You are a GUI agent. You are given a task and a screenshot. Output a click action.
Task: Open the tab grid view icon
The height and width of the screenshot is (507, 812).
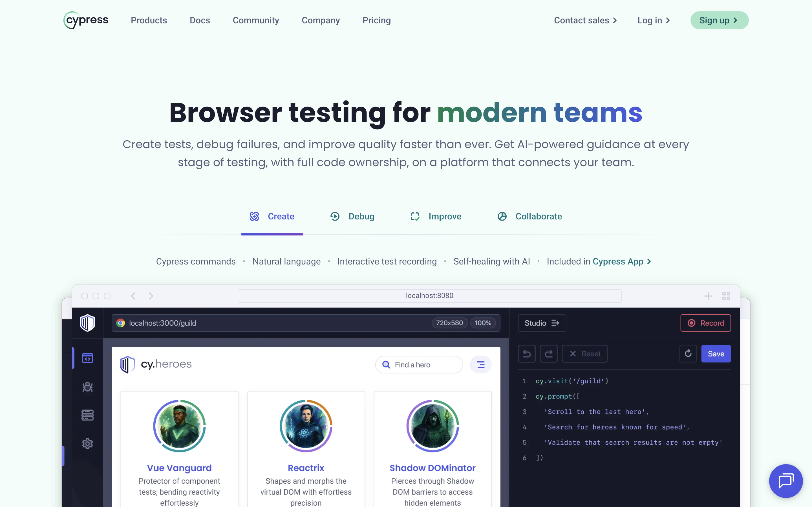(727, 295)
